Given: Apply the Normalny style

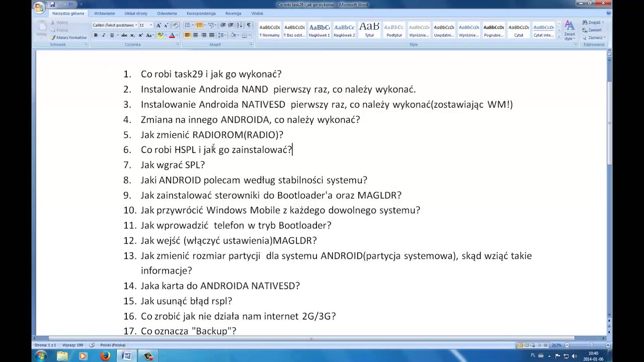Looking at the screenshot, I should click(x=270, y=30).
